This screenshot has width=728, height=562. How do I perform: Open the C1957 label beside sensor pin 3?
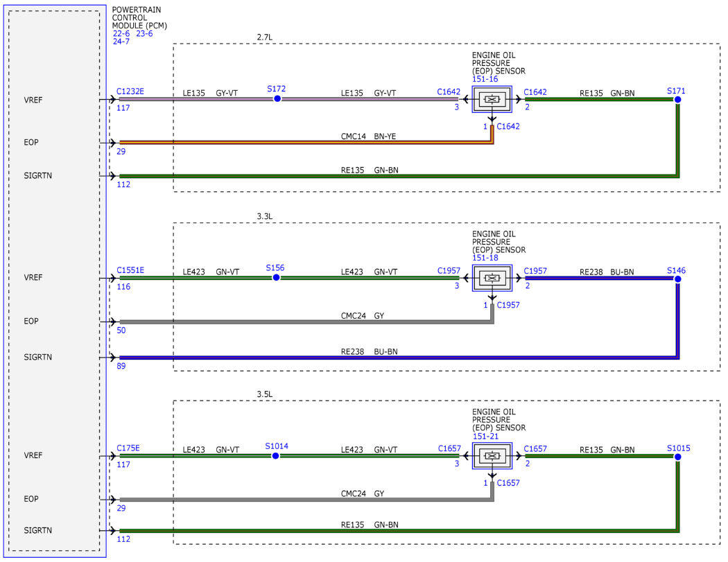coord(449,270)
